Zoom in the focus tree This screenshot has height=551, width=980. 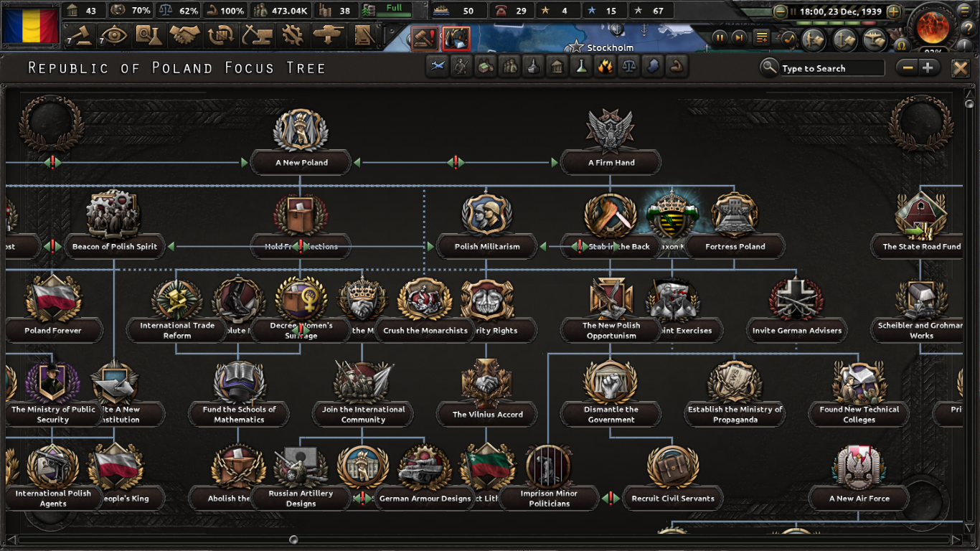(x=928, y=68)
